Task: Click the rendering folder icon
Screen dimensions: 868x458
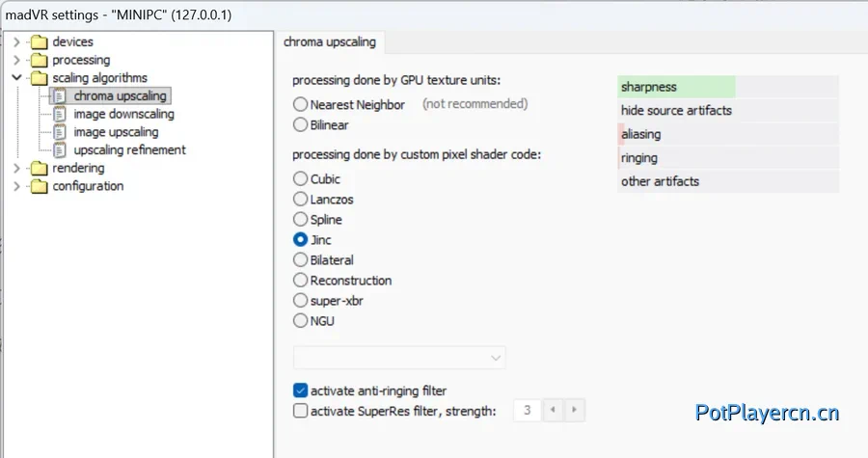Action: click(x=39, y=169)
